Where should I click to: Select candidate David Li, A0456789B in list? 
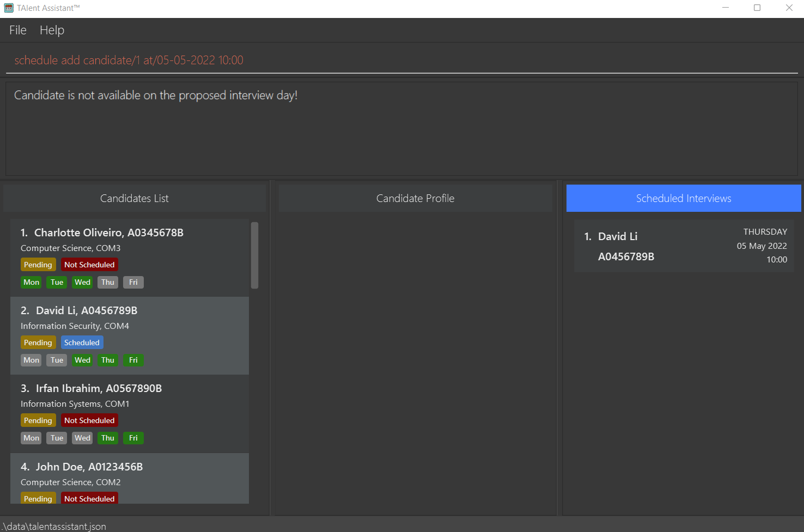[x=130, y=335]
